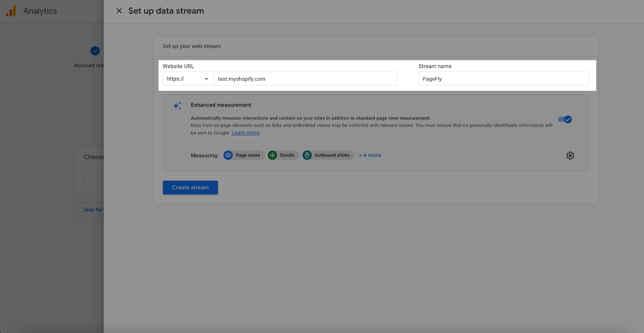Open enhanced measurement settings gear

point(570,156)
